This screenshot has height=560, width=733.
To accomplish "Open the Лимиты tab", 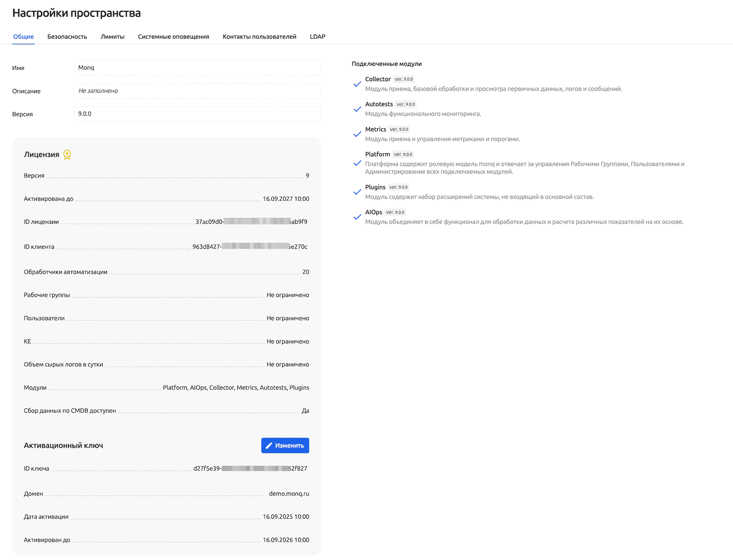I will click(112, 37).
